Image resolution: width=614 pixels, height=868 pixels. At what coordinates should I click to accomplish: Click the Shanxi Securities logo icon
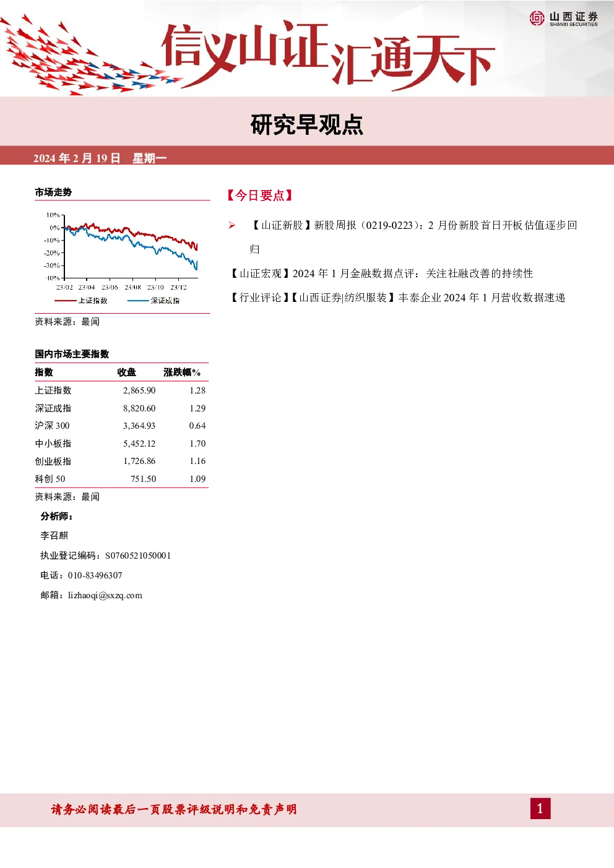click(x=537, y=19)
